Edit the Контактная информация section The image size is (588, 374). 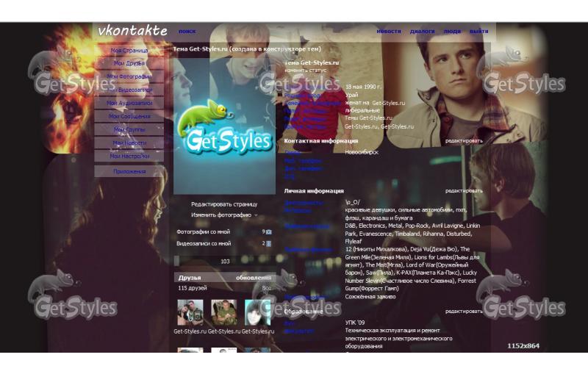[464, 140]
